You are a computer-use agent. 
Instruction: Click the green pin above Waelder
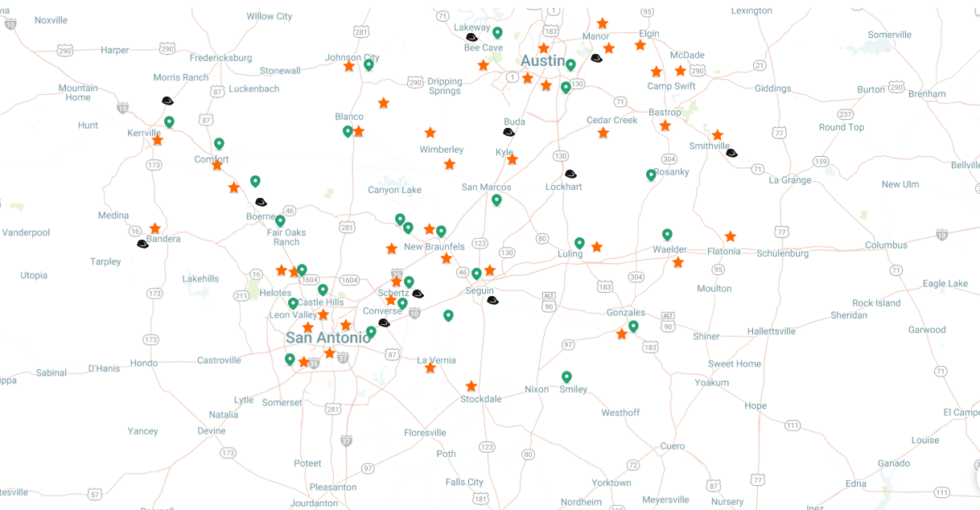(x=667, y=234)
